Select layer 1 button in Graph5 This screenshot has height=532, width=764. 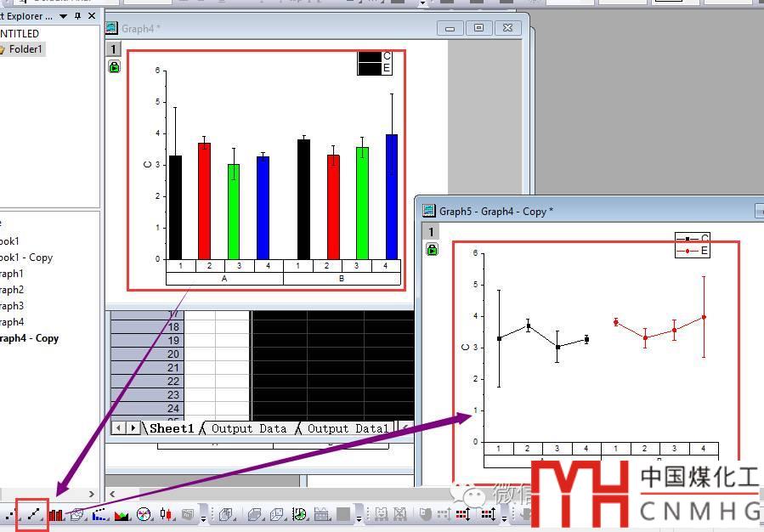coord(431,231)
